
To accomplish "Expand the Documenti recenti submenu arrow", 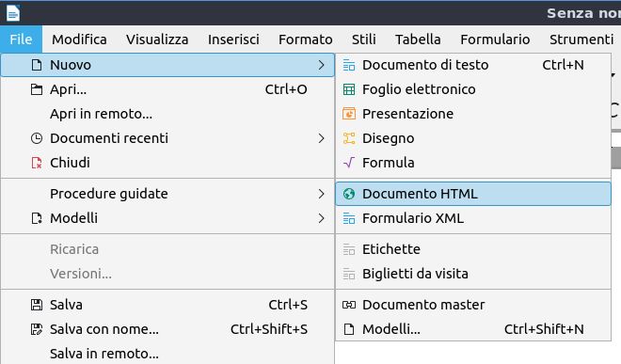I will click(321, 138).
